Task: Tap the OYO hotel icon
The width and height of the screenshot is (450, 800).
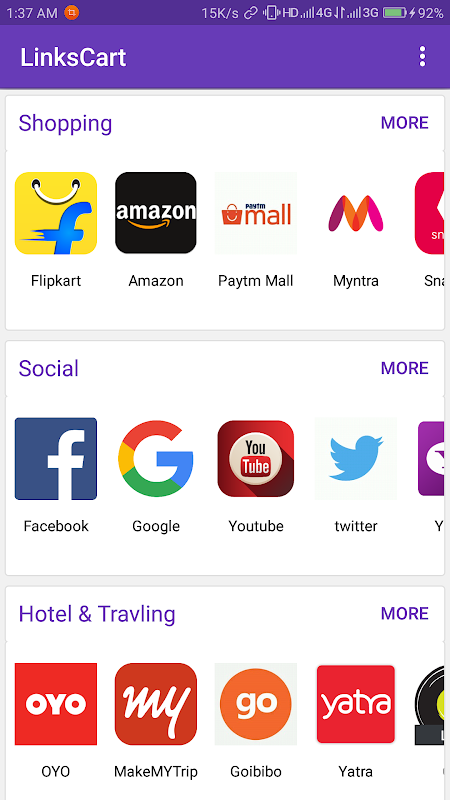Action: tap(56, 704)
